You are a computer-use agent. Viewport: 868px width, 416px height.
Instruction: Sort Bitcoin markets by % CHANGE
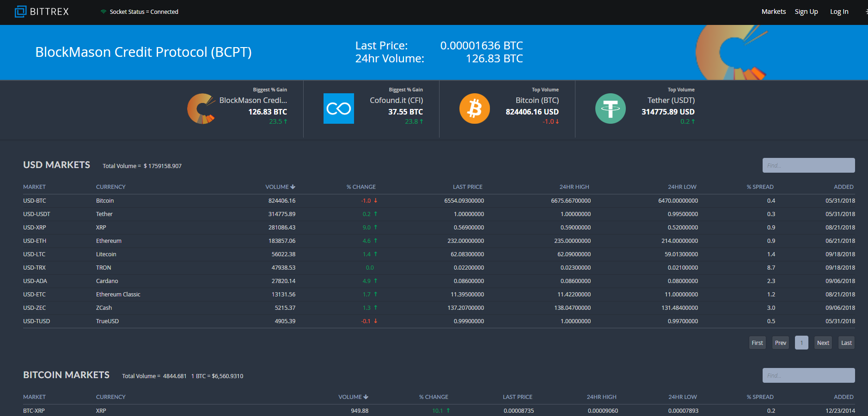[434, 397]
